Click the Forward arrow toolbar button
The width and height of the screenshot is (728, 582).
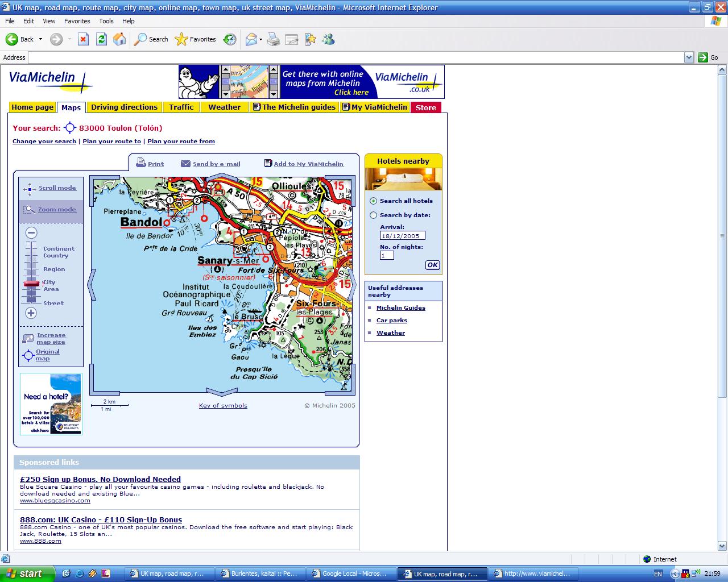56,39
